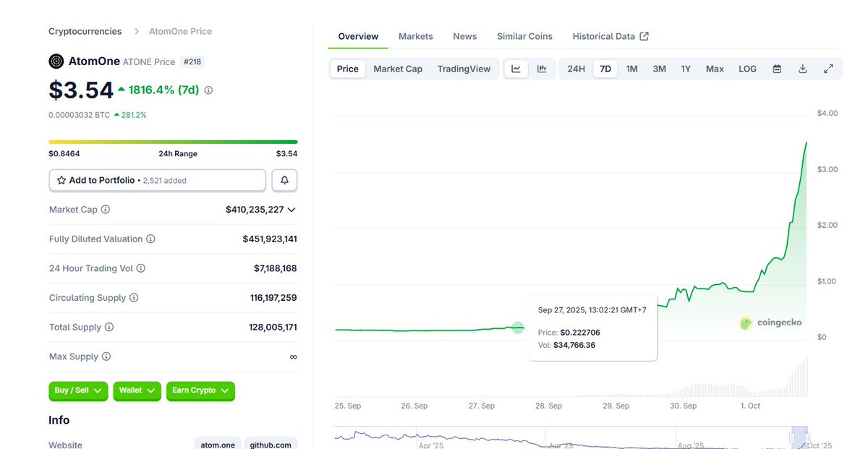The width and height of the screenshot is (868, 449).
Task: Switch to the Overview tab
Action: [358, 36]
